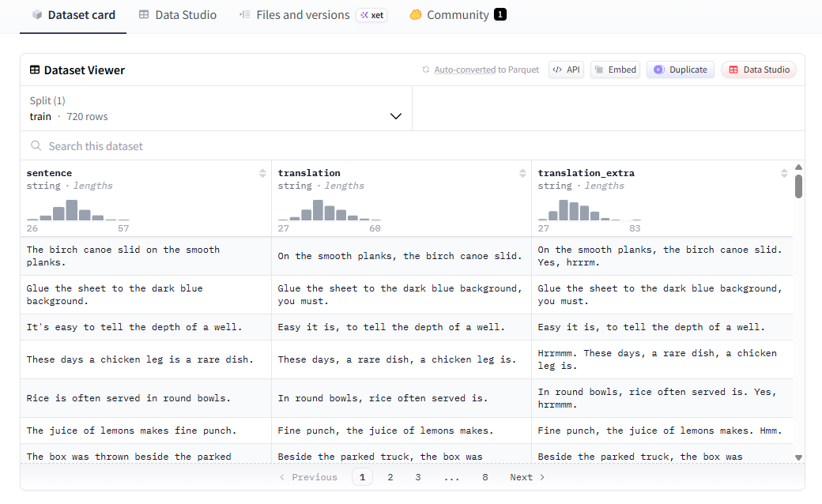Go to the Previous page
822x504 pixels.
(309, 477)
